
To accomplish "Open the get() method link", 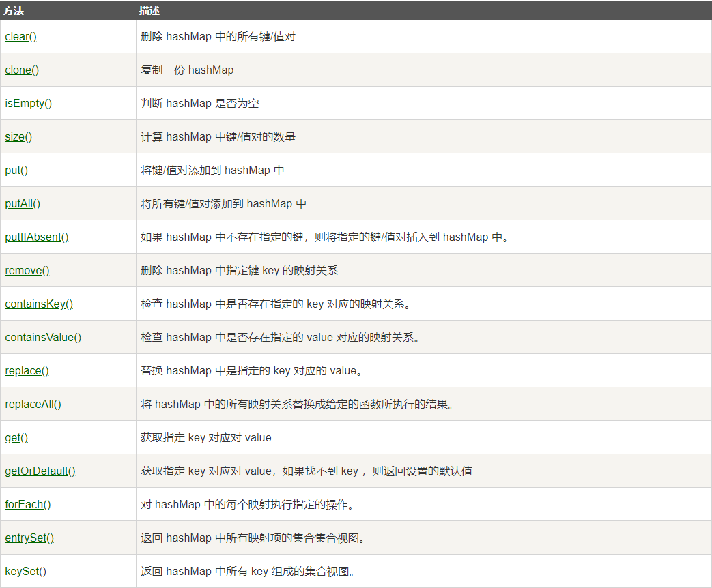I will [17, 437].
